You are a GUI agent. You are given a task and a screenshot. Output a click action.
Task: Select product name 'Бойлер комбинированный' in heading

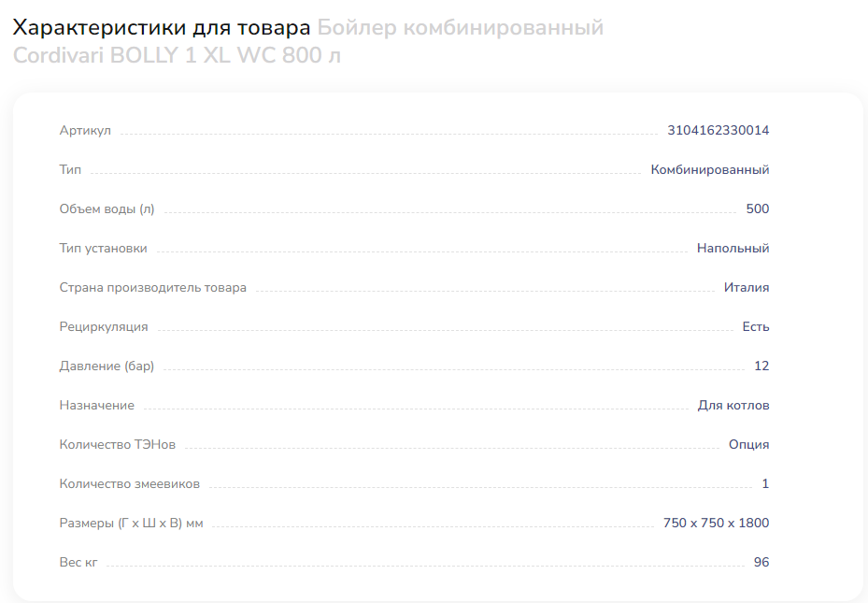coord(460,28)
